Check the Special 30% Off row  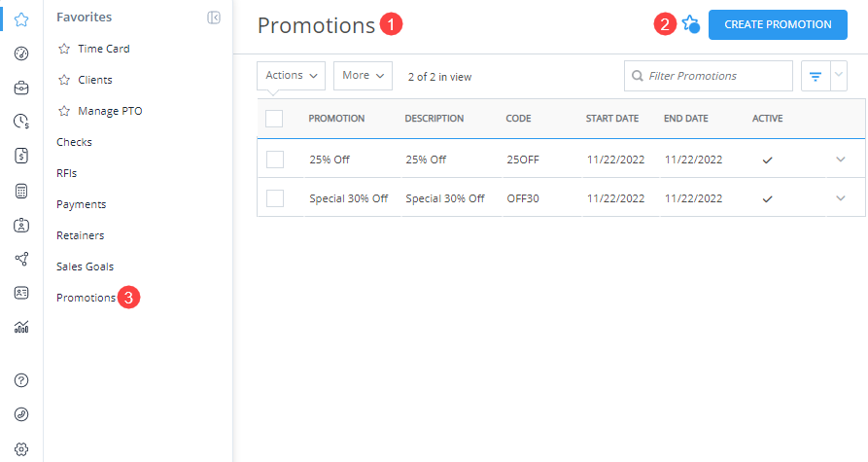(x=275, y=198)
